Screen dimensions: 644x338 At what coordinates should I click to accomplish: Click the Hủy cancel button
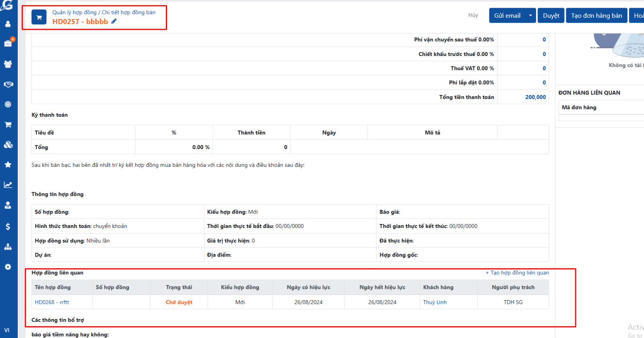point(473,15)
